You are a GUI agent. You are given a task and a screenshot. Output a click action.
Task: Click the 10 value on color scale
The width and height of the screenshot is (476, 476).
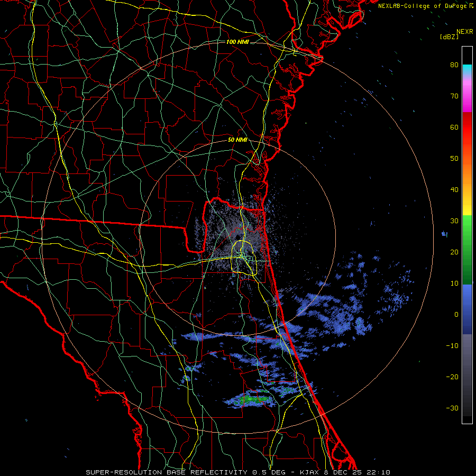(x=454, y=283)
